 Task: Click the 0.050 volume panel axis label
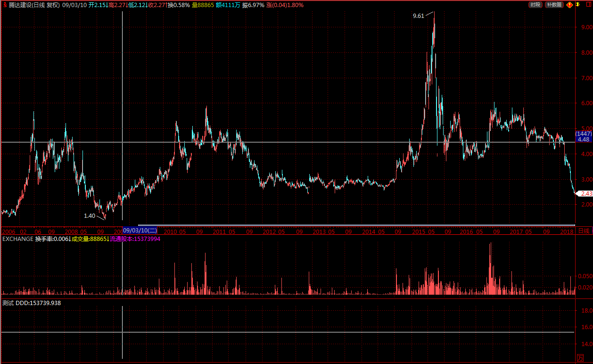pos(585,276)
